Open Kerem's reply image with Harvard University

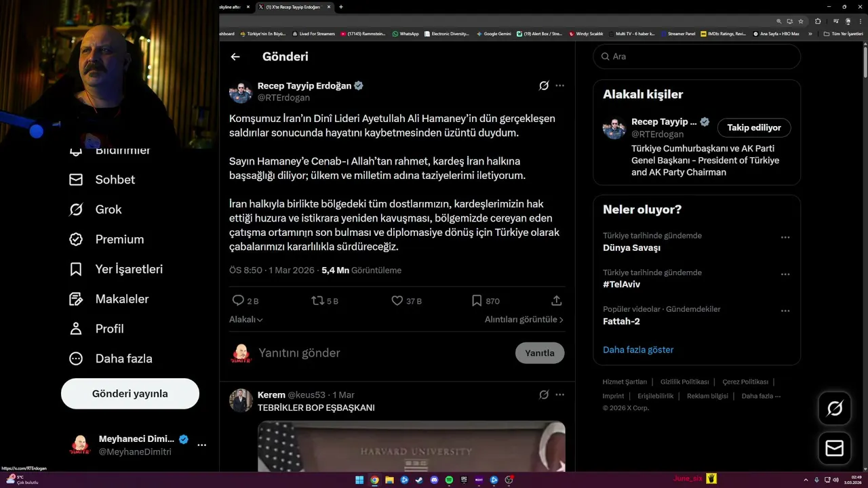point(411,446)
